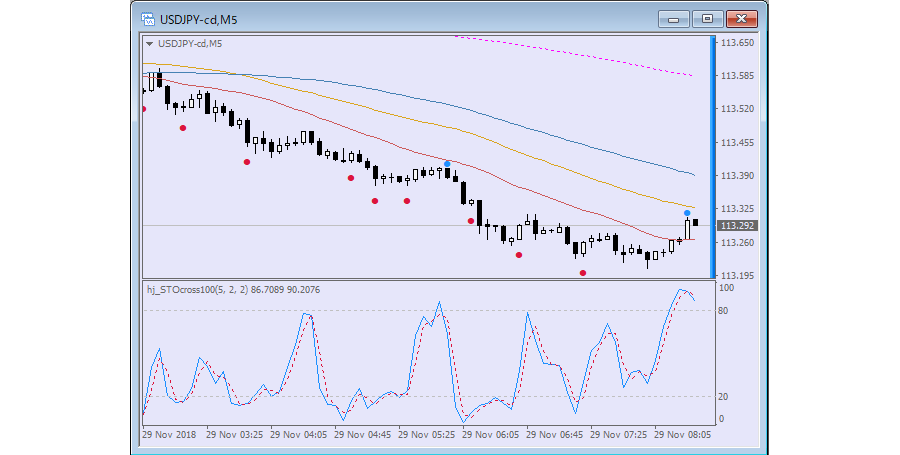Click the 29 Nov 06:45 time label
The width and height of the screenshot is (900, 455).
coord(554,435)
